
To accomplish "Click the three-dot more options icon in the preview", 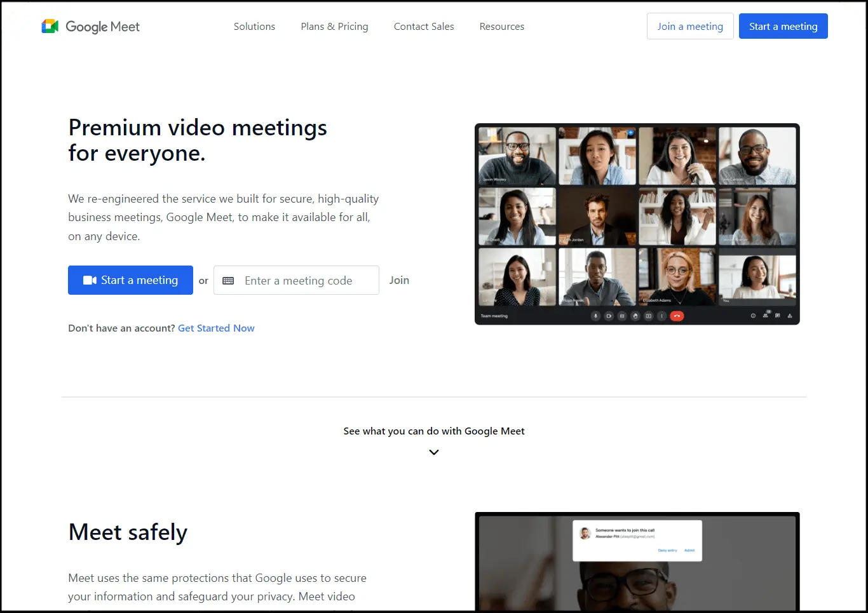I will 661,316.
